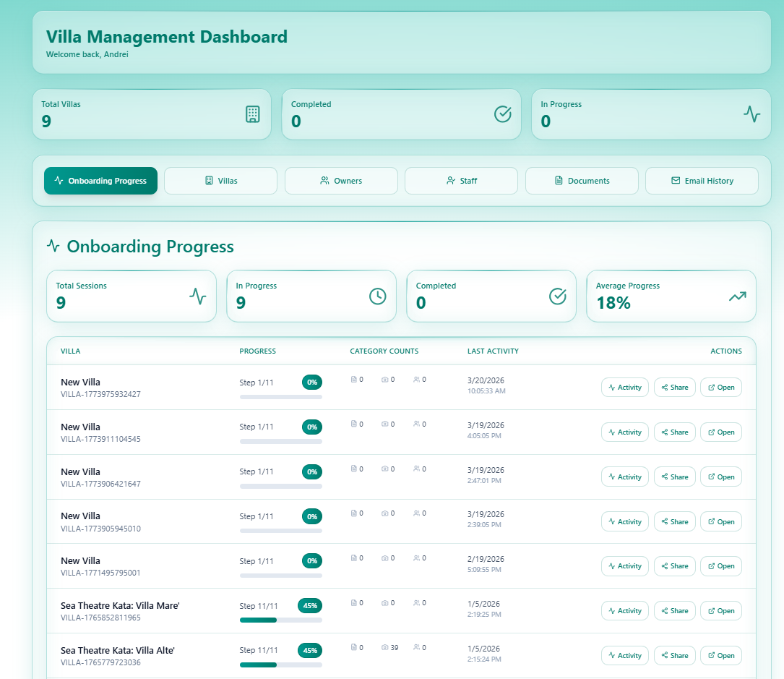Click progress bar for Villa Mare' row
Image resolution: width=784 pixels, height=679 pixels.
[281, 620]
